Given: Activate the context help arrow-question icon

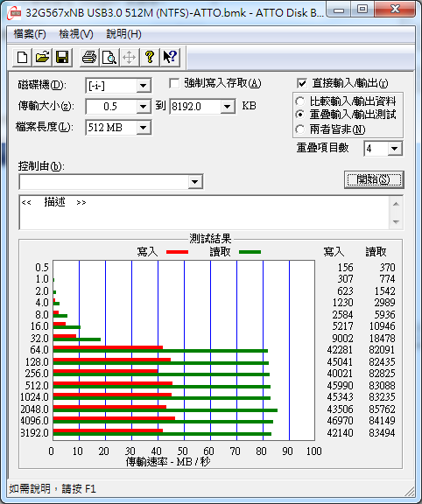Looking at the screenshot, I should (170, 58).
